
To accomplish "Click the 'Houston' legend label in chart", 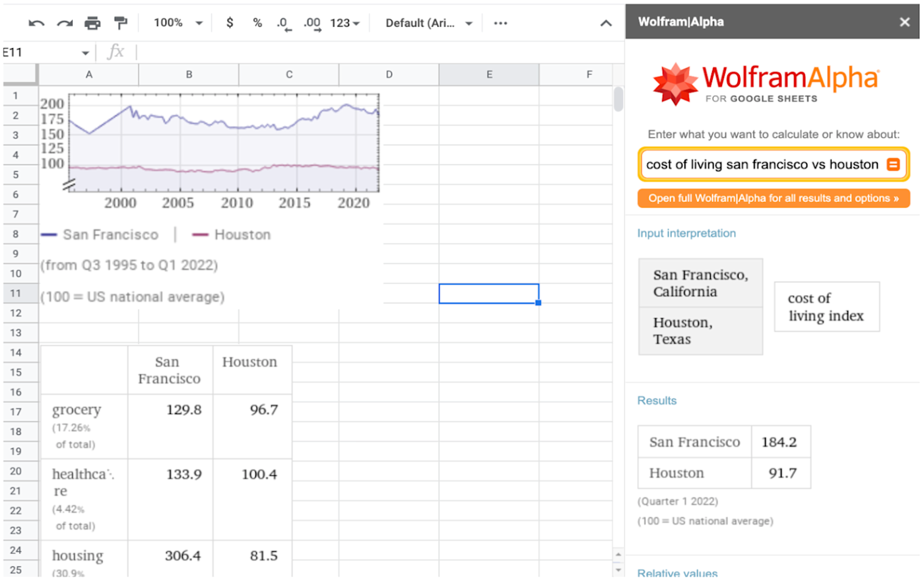I will (x=242, y=235).
